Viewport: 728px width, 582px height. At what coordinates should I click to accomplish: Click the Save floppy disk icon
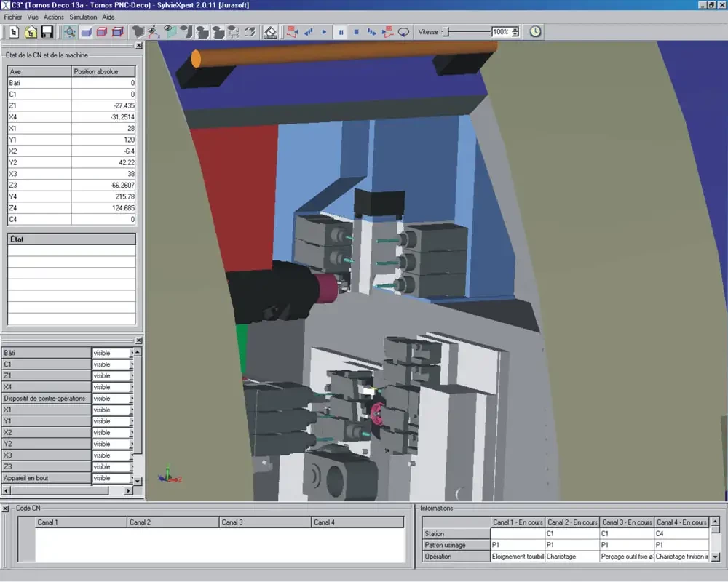pos(47,32)
